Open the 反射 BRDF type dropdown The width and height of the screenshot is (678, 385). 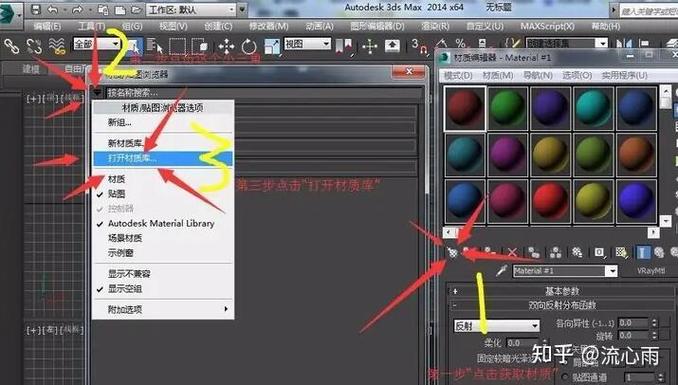pyautogui.click(x=497, y=326)
